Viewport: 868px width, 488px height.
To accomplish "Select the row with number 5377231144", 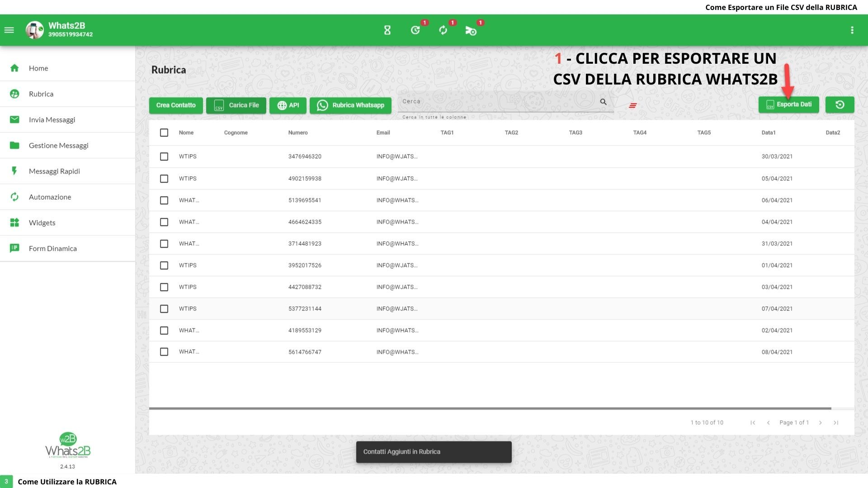I will (164, 309).
